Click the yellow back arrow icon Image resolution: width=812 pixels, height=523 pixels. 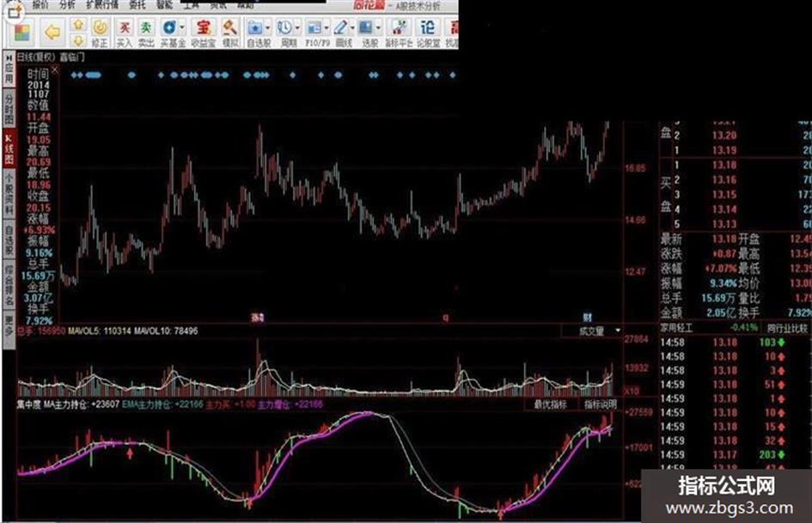pyautogui.click(x=52, y=33)
